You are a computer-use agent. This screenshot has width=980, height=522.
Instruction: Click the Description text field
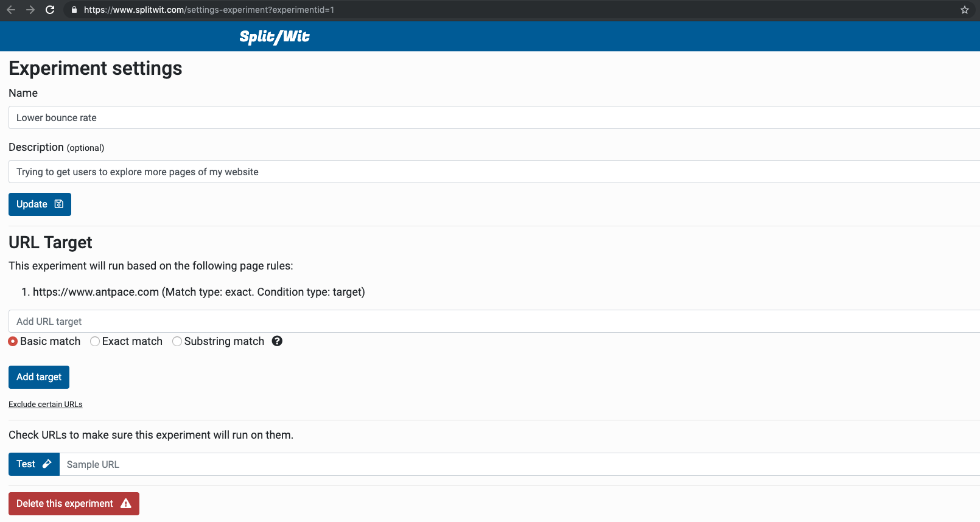tap(487, 172)
